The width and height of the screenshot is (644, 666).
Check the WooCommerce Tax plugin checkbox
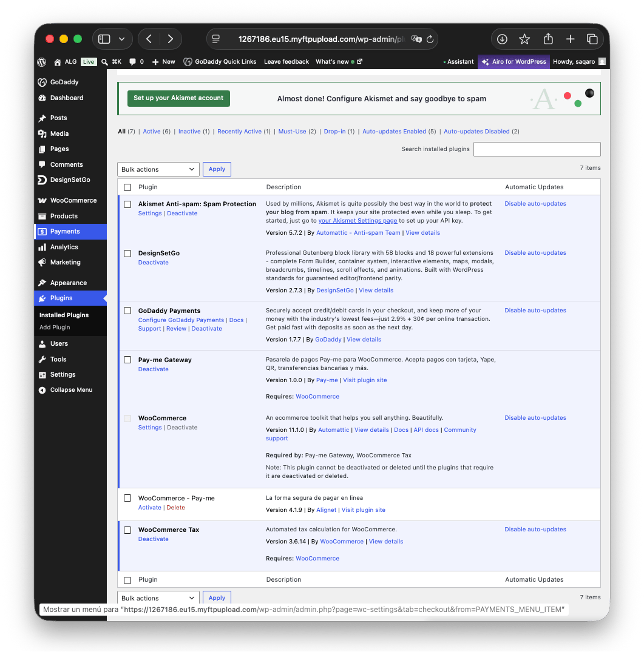click(127, 530)
